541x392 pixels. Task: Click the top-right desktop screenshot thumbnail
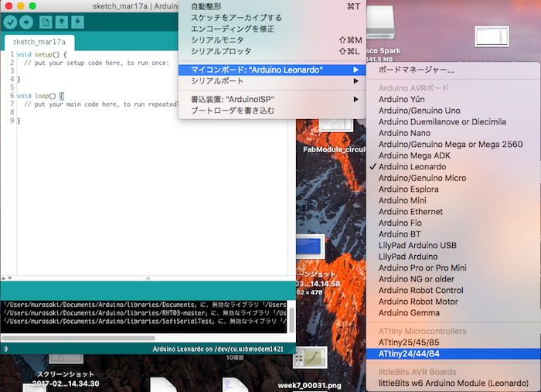point(492,36)
